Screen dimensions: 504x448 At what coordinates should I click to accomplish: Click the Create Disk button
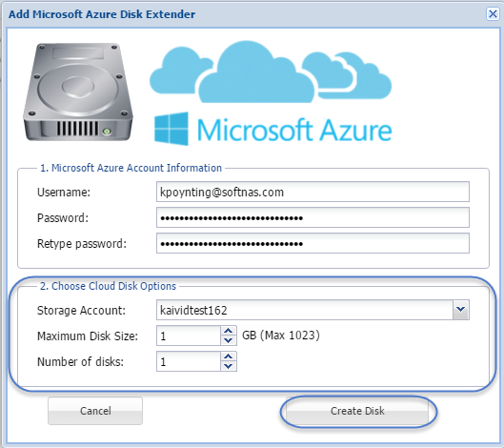point(357,411)
